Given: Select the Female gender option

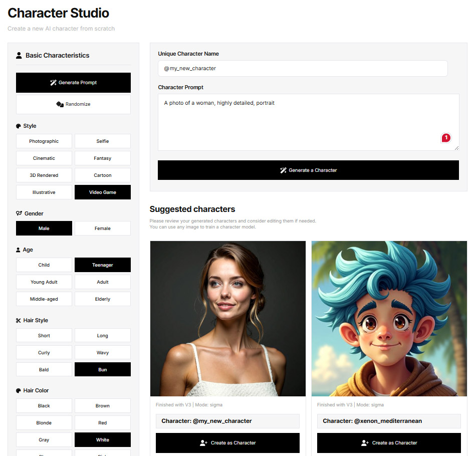Looking at the screenshot, I should pos(102,228).
